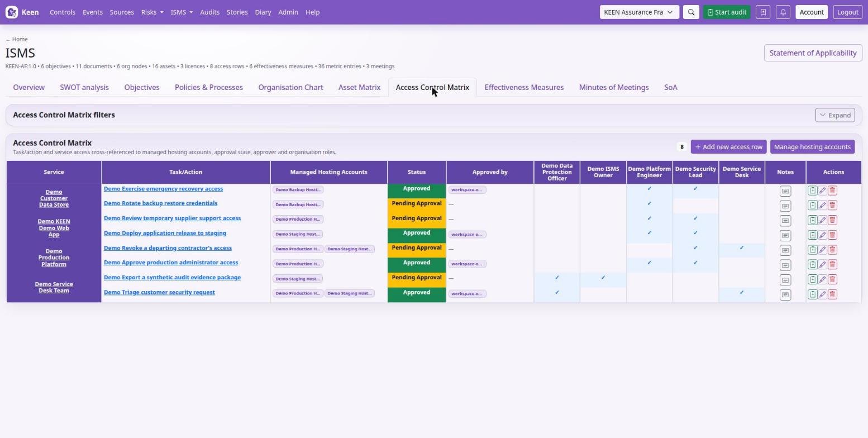
Task: Toggle Demo ISMS Owner checkmark for Export audit evidence row
Action: [x=603, y=278]
